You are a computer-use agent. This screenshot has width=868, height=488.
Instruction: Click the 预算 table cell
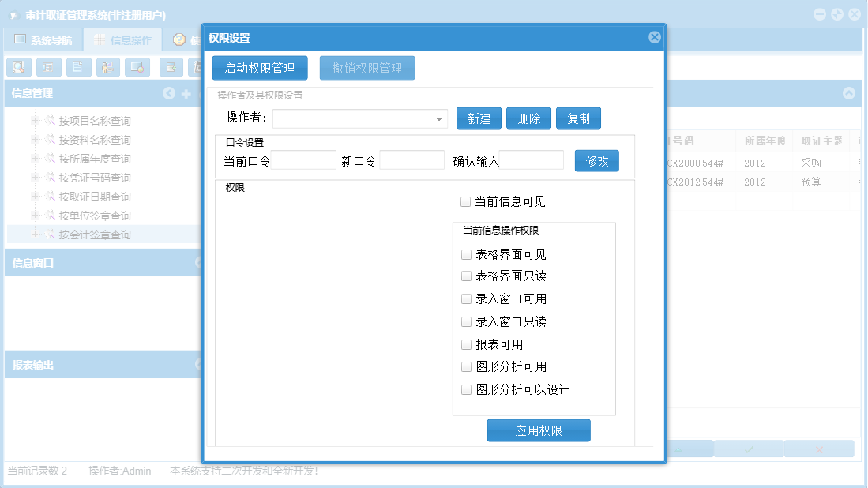(811, 182)
